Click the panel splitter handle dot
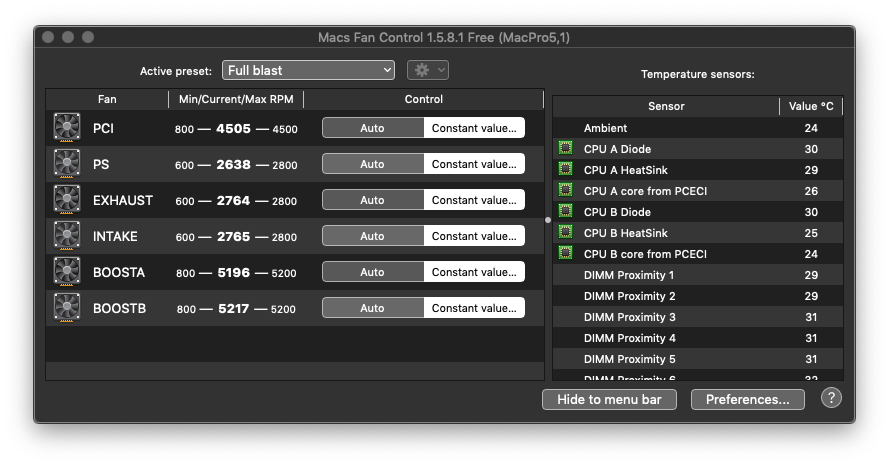This screenshot has width=889, height=465. click(x=548, y=220)
